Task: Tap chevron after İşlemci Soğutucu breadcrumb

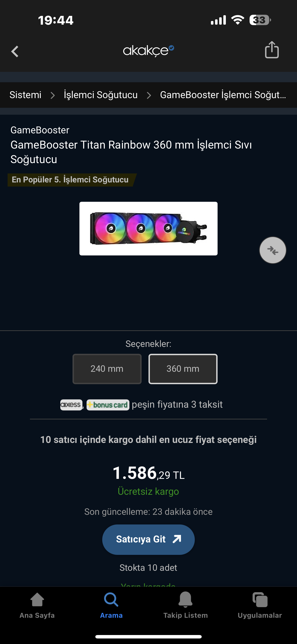Action: tap(149, 95)
